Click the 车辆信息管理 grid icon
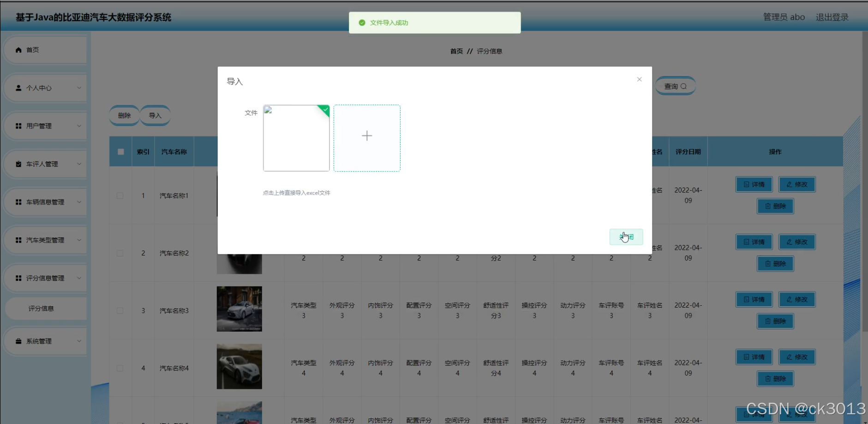The width and height of the screenshot is (868, 424). coord(18,202)
